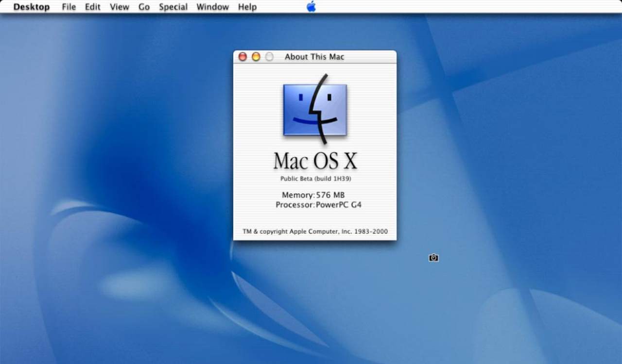Image resolution: width=622 pixels, height=364 pixels.
Task: Open the Window menu
Action: [213, 7]
